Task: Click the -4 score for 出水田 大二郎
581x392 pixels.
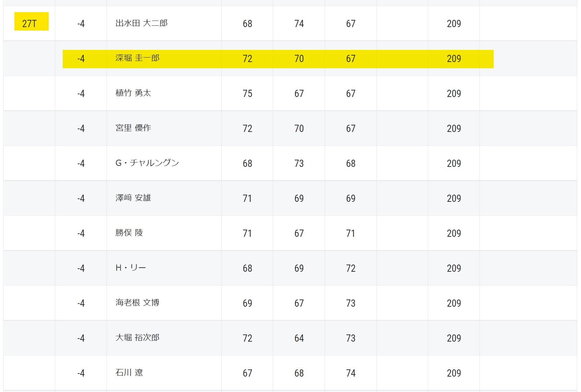Action: pos(81,24)
